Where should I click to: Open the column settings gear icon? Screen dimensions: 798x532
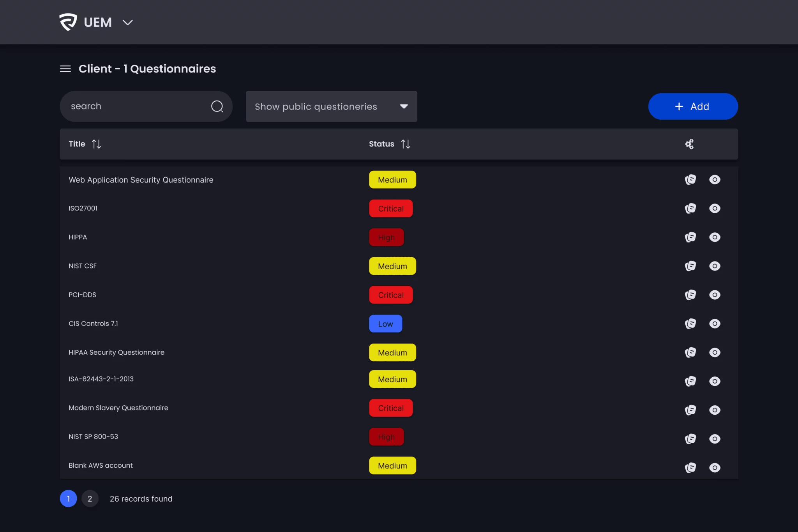click(689, 144)
